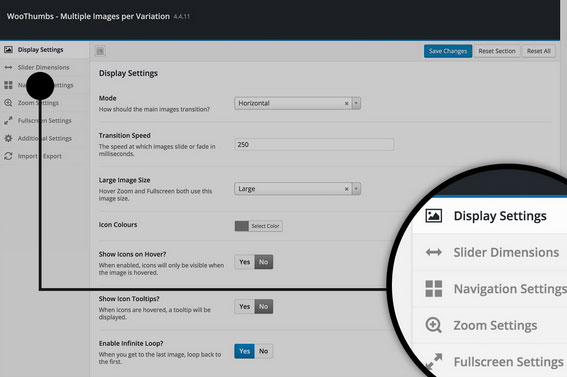Click the Large Image Size label
Viewport: 567px width, 377px height.
(124, 180)
